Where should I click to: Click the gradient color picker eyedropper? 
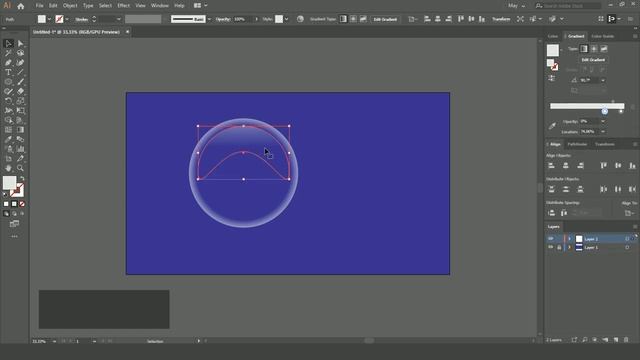tap(552, 126)
